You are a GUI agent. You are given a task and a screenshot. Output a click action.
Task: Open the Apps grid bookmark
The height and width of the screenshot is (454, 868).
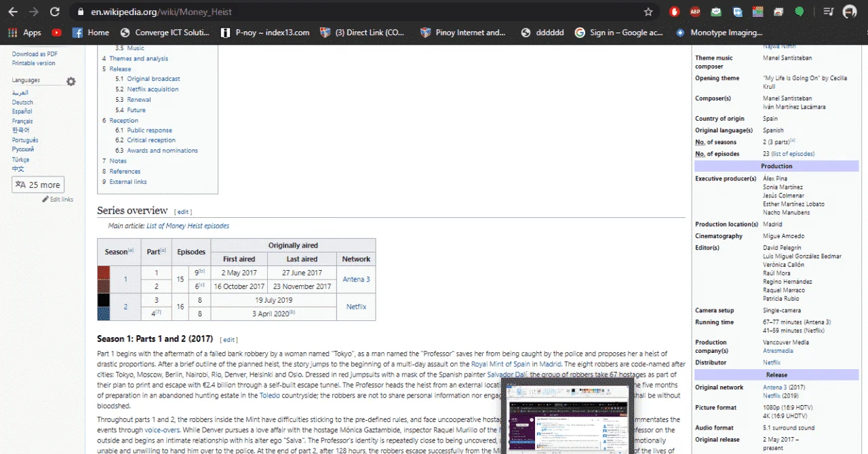coord(24,32)
